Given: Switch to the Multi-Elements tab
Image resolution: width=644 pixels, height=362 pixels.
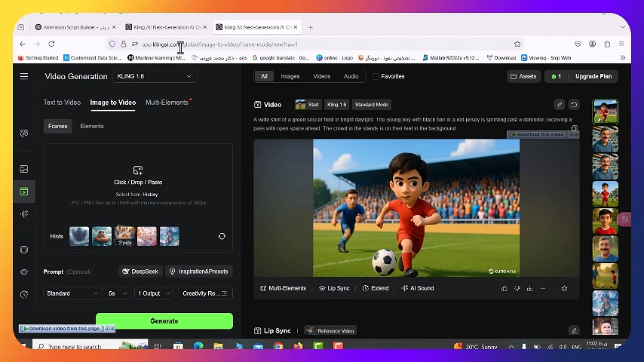Looking at the screenshot, I should coord(167,103).
